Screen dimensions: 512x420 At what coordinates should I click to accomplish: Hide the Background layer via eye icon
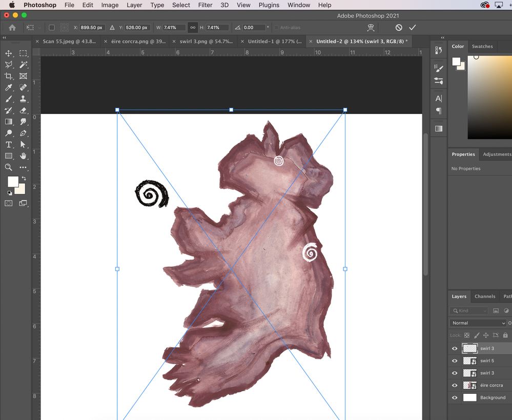pos(454,397)
